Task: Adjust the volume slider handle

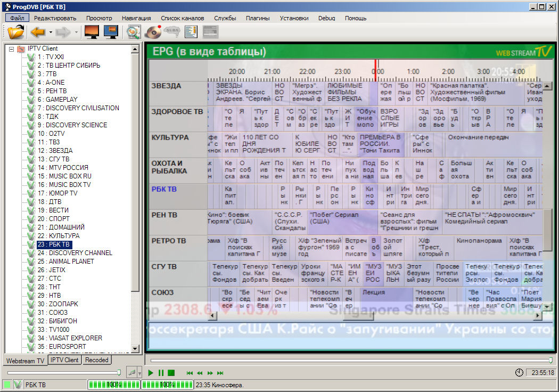Action: click(119, 373)
